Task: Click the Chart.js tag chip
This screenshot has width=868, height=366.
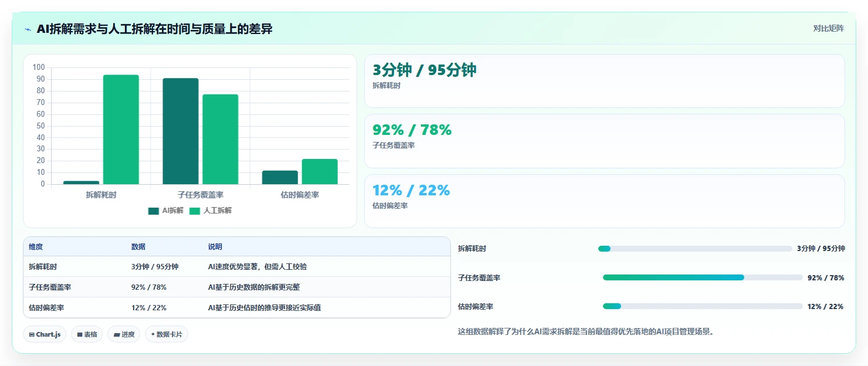Action: [45, 334]
